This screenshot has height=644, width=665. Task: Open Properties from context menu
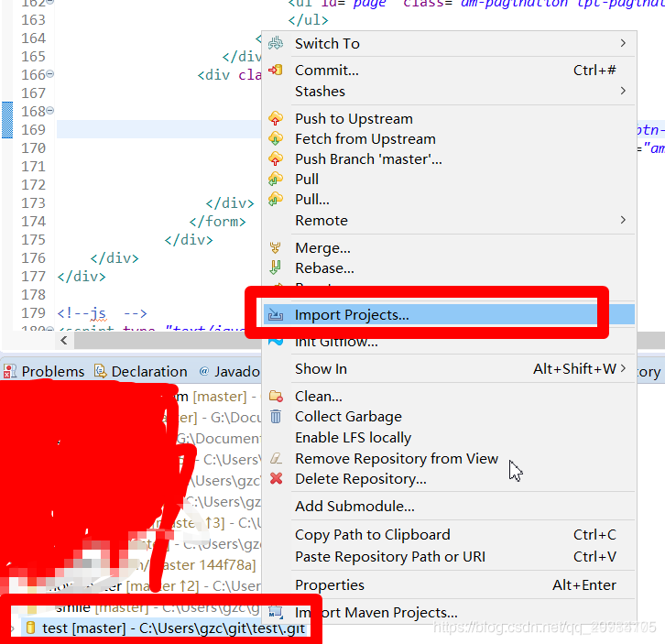pos(449,585)
